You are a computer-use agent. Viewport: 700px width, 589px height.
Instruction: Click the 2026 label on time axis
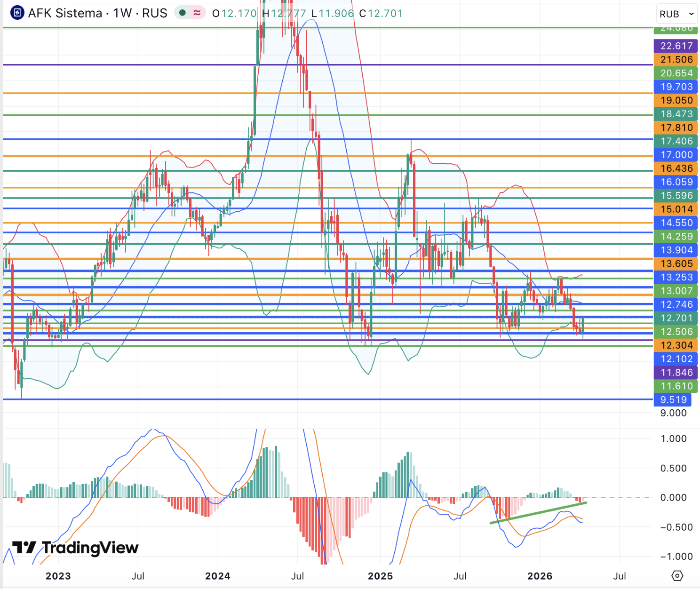540,576
